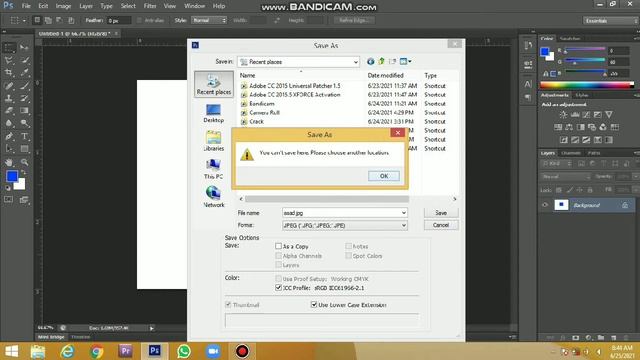The height and width of the screenshot is (360, 640).
Task: Select the Crop tool
Action: [x=9, y=73]
